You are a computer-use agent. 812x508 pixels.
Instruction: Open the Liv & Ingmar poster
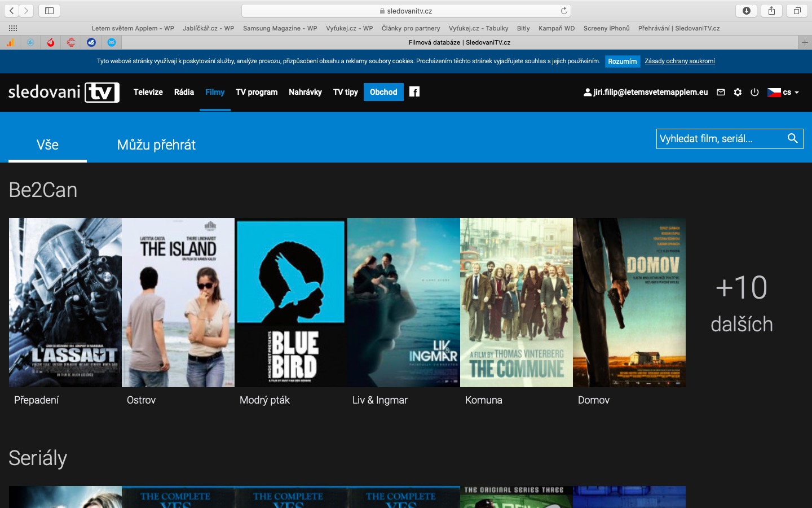pos(404,303)
